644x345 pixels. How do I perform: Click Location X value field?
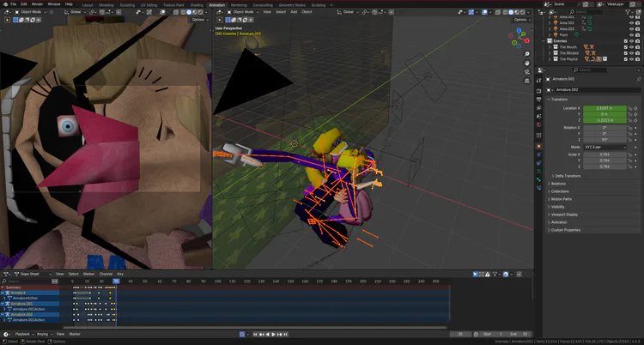[x=605, y=108]
